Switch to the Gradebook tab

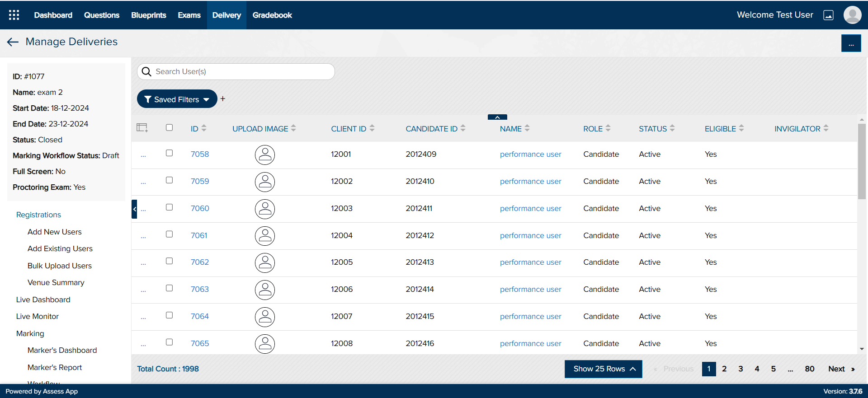tap(272, 15)
